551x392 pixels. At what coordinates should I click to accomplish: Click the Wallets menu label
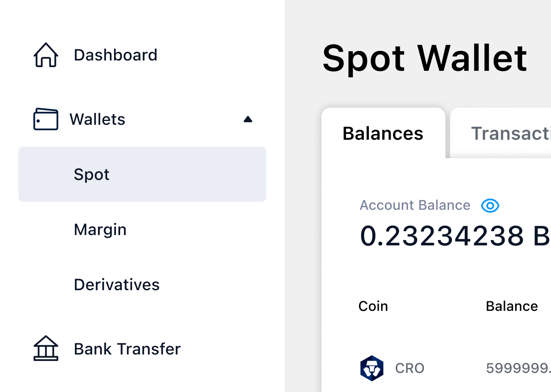[98, 119]
